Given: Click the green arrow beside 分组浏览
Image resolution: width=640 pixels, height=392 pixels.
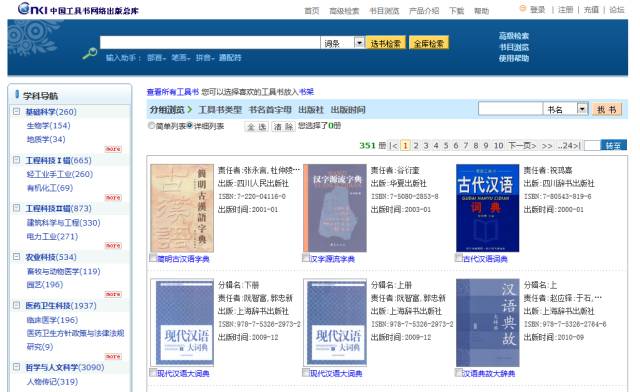Looking at the screenshot, I should [x=189, y=109].
